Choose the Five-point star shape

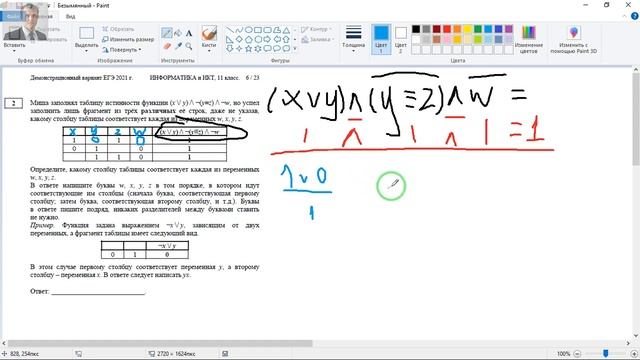tap(249, 49)
